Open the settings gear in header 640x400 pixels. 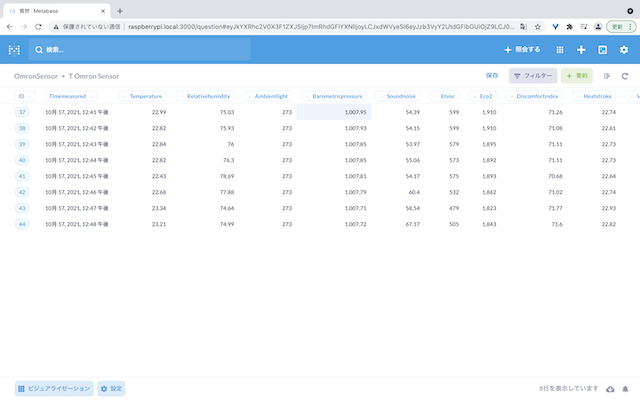(624, 50)
